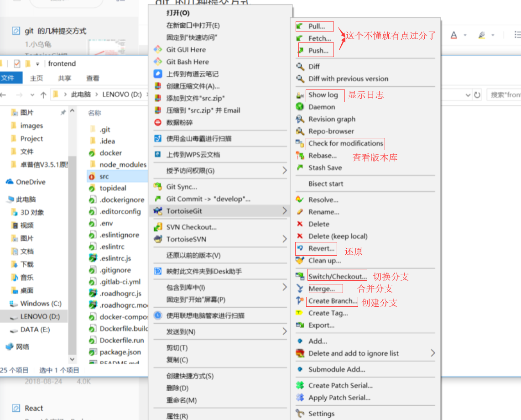Click the Merge icon
Screen dimensions: 521x420
point(300,289)
